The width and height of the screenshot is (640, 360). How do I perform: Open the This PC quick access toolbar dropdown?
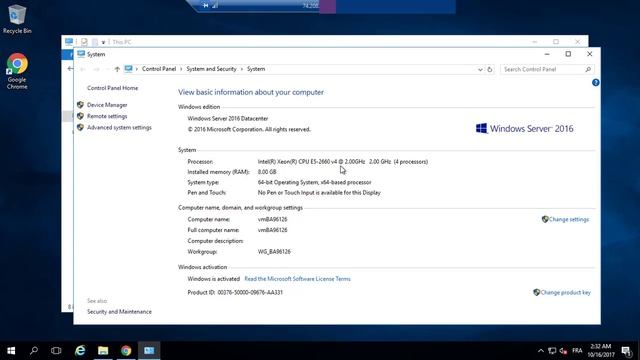point(103,42)
